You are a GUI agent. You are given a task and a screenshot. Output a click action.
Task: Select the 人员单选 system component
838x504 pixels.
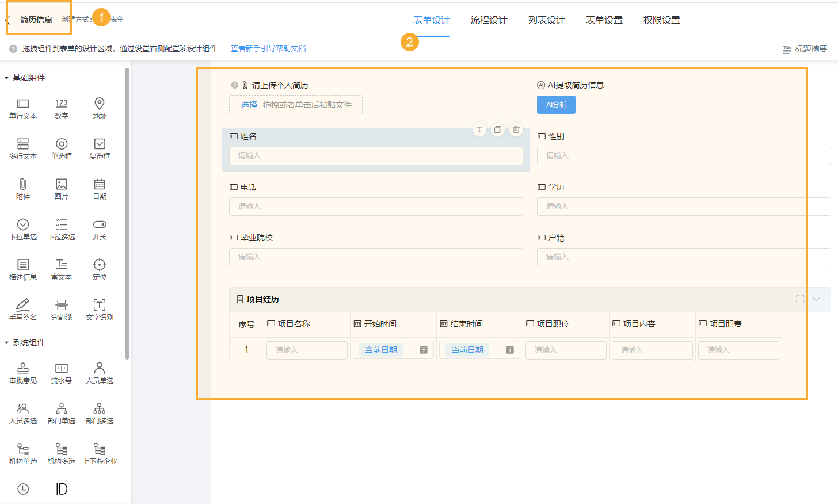pyautogui.click(x=99, y=372)
